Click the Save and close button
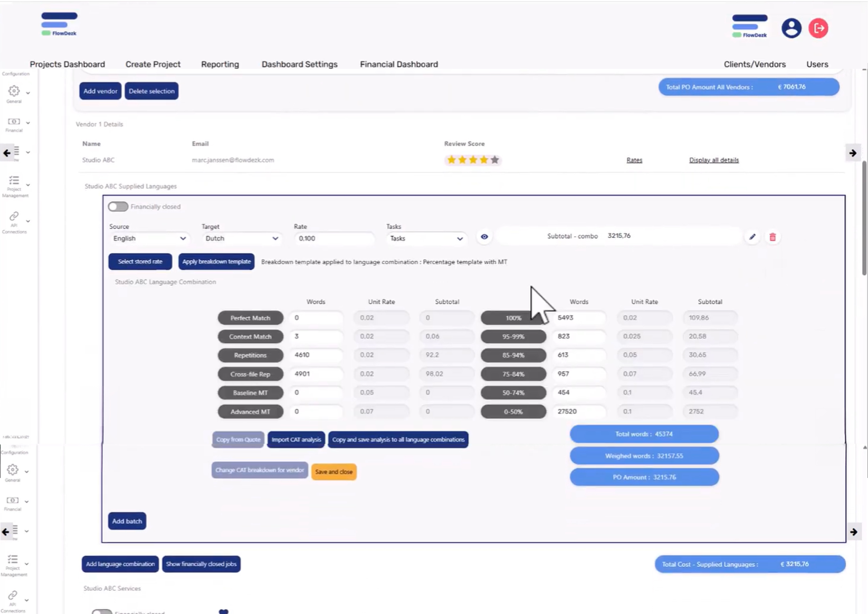Screen dimensions: 868x614 [x=334, y=471]
